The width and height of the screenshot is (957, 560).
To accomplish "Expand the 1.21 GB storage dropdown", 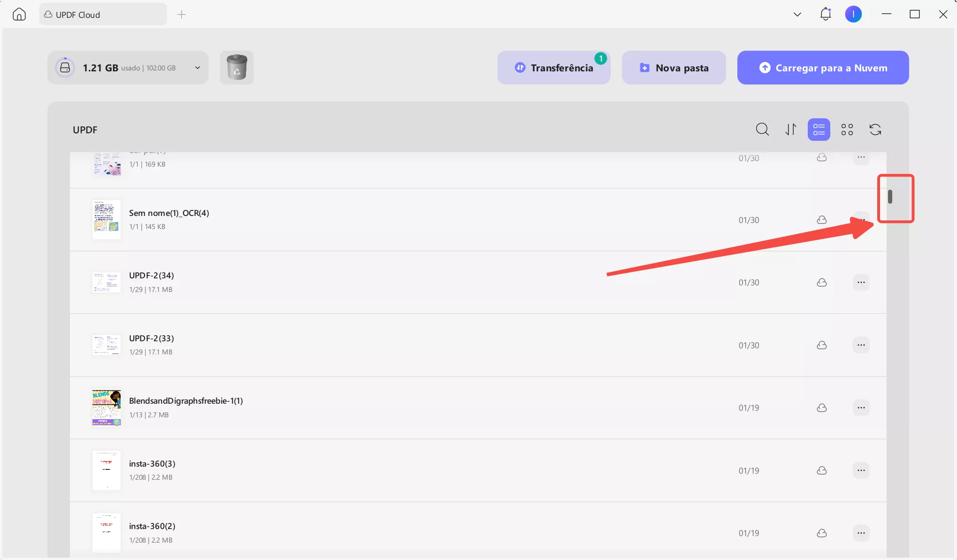I will 198,68.
